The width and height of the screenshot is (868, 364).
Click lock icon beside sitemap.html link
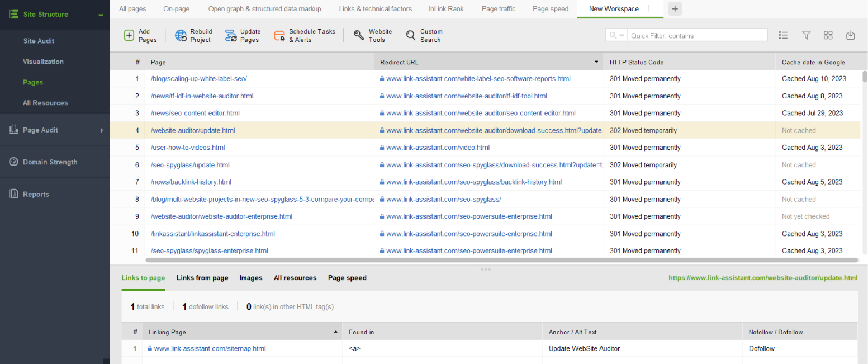click(x=150, y=348)
